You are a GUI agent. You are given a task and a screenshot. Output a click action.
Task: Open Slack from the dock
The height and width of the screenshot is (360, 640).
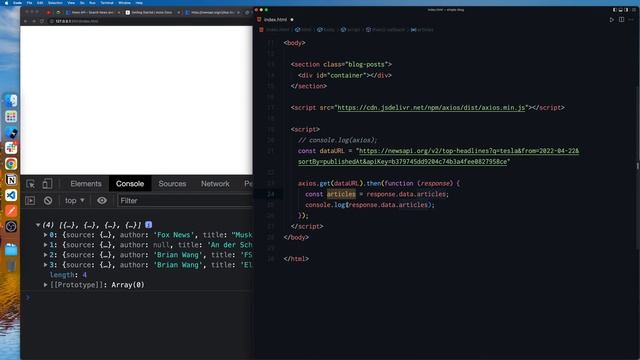11,148
